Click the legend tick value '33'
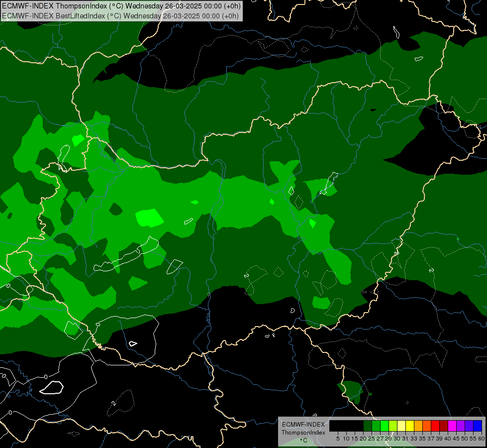This screenshot has height=448, width=487. tap(414, 439)
